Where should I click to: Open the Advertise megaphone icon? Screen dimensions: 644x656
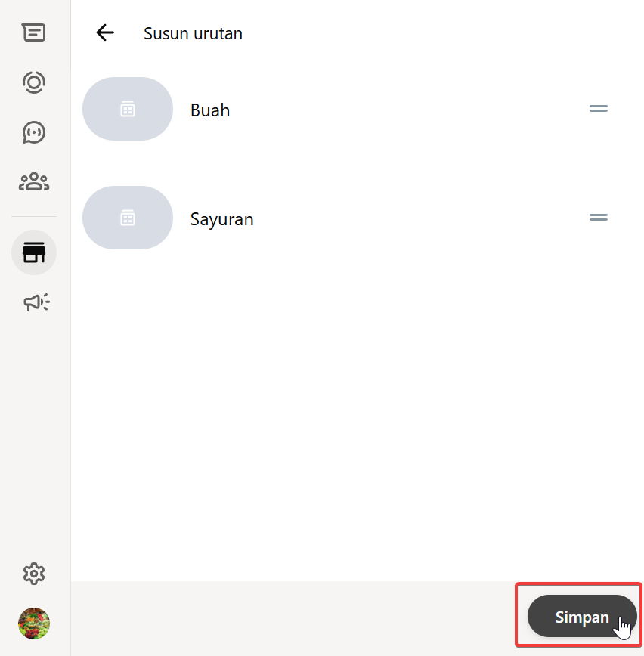click(x=36, y=302)
